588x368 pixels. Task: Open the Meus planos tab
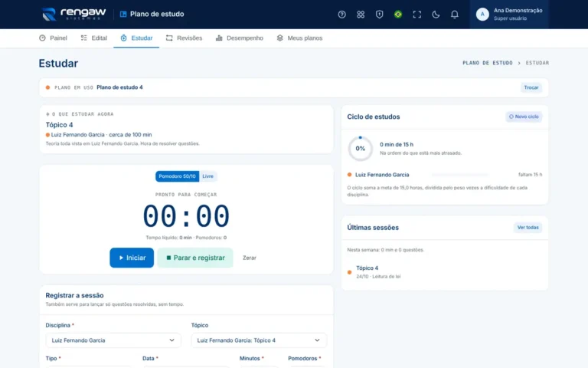(x=299, y=38)
